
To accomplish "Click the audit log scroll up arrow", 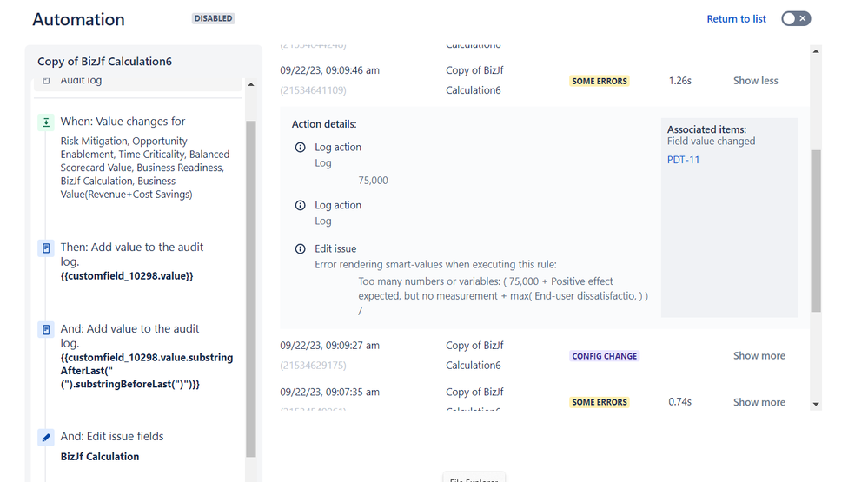I will 816,51.
